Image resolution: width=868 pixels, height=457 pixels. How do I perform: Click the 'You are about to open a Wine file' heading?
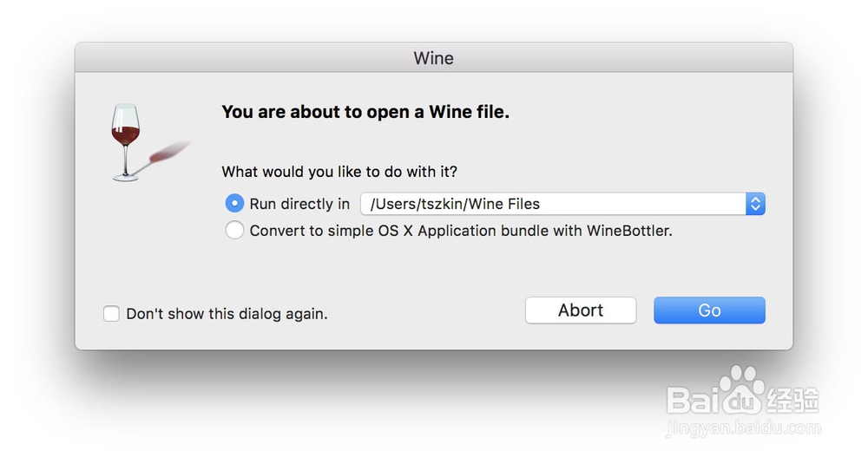[365, 112]
